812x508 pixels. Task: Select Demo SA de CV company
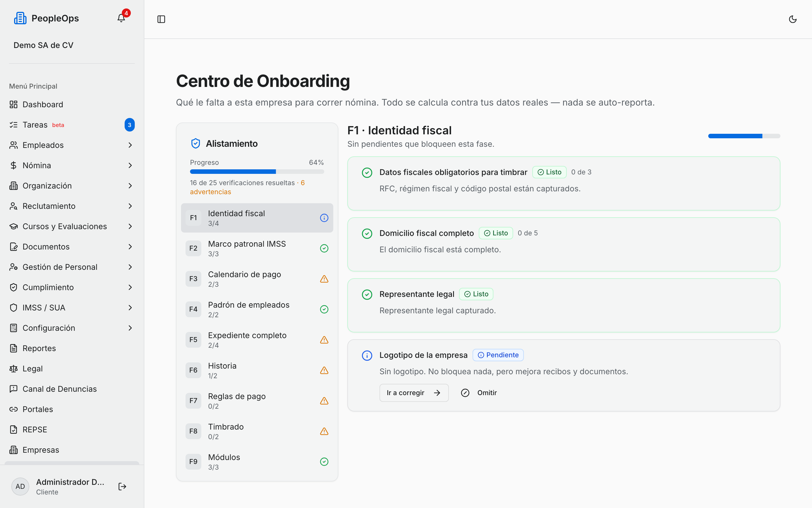pyautogui.click(x=43, y=45)
